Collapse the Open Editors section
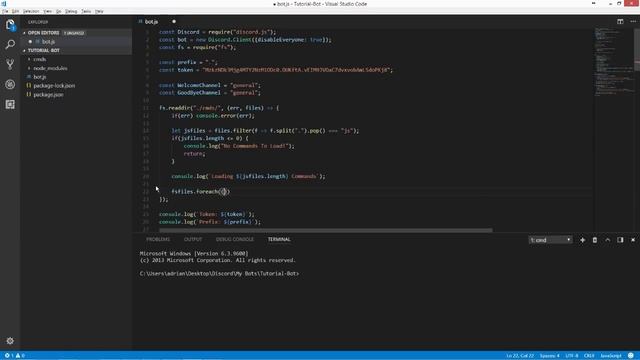This screenshot has height=360, width=640. coord(43,33)
